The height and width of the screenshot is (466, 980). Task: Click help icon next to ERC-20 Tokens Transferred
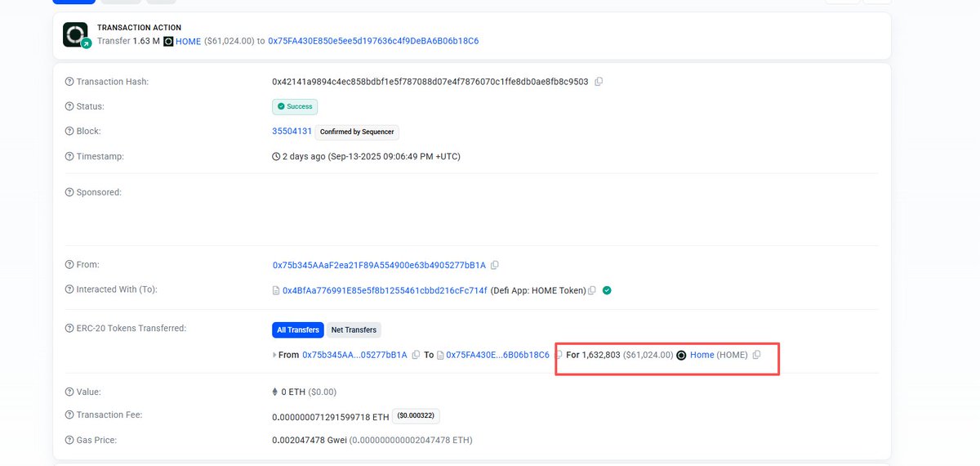pos(69,329)
